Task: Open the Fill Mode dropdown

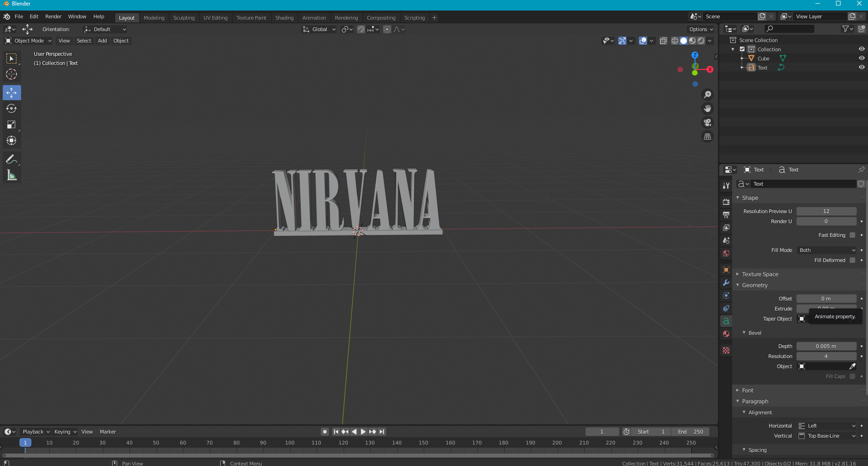Action: click(x=826, y=250)
